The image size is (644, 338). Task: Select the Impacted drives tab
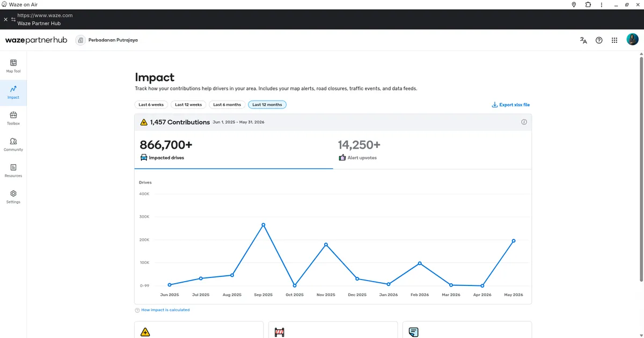pyautogui.click(x=233, y=150)
